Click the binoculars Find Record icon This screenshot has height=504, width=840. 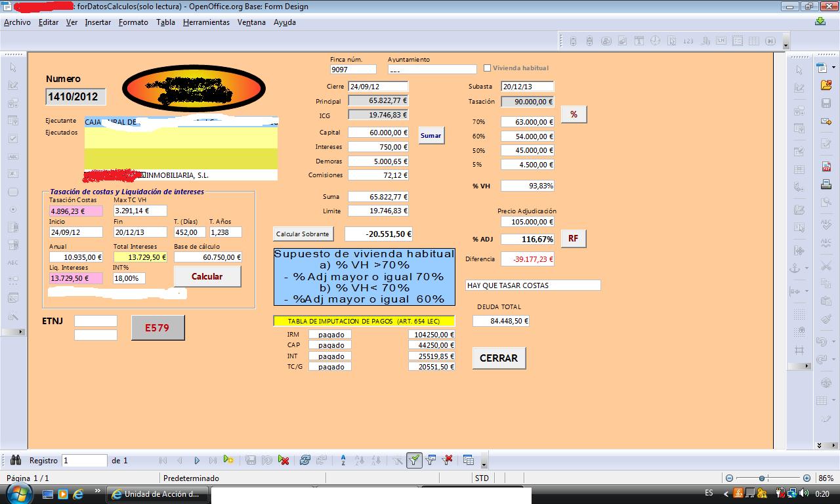click(16, 460)
